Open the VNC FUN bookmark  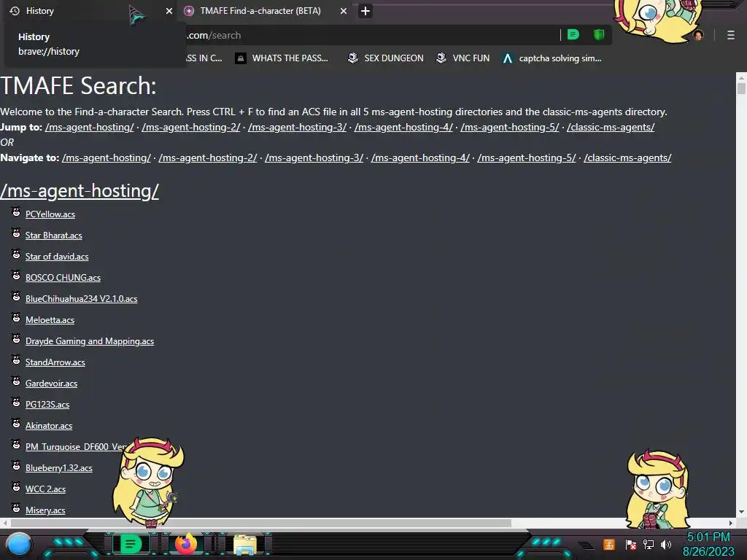point(462,58)
